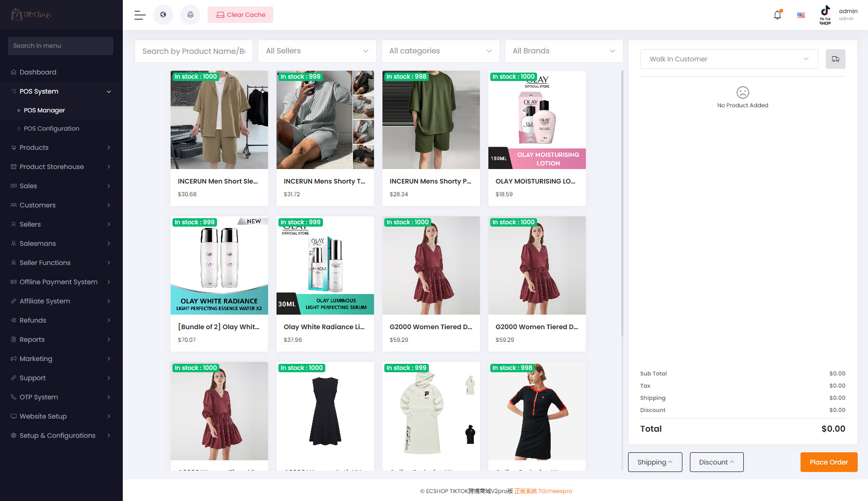Click the Dashboard home icon
Image resolution: width=868 pixels, height=501 pixels.
(14, 72)
